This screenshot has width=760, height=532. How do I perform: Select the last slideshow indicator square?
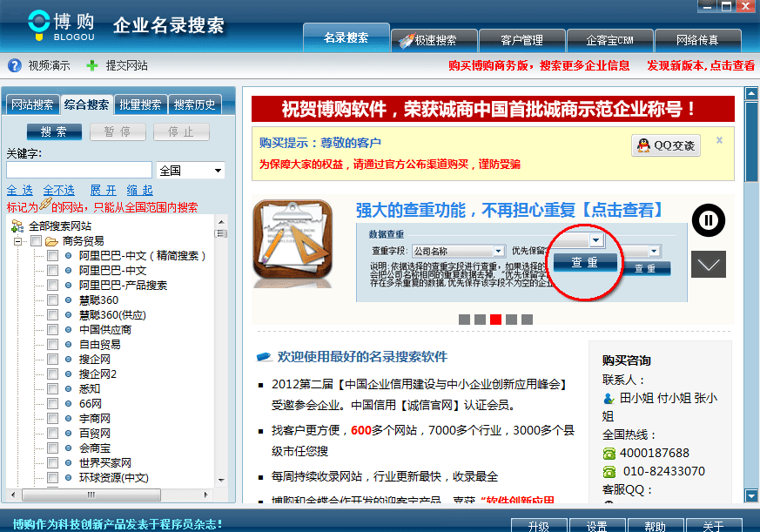click(x=527, y=319)
